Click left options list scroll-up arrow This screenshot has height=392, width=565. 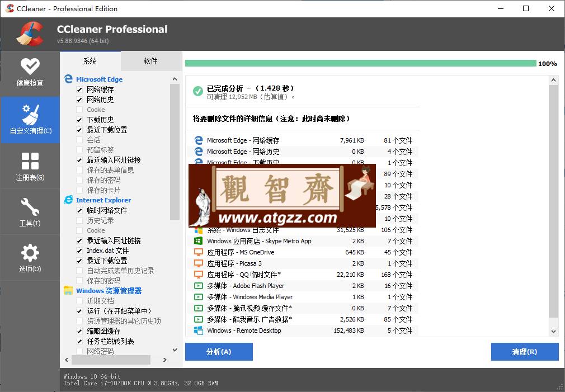coord(175,79)
